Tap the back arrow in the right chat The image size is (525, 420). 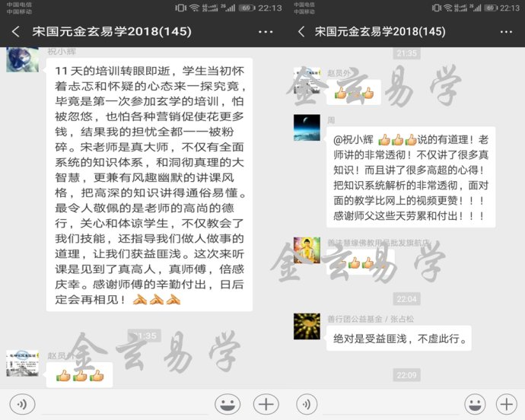[301, 32]
